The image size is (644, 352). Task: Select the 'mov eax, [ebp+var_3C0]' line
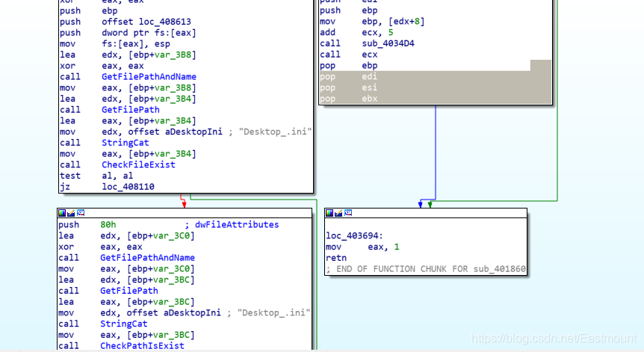coord(126,269)
